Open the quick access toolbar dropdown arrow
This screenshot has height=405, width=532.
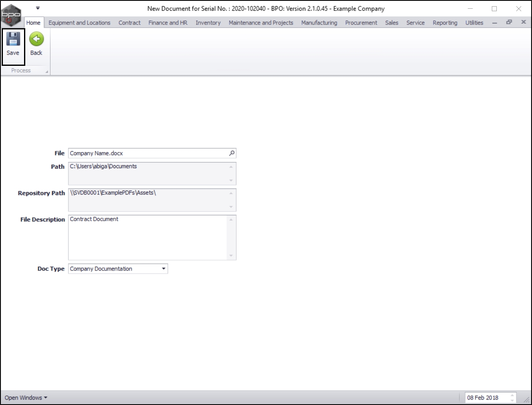[x=38, y=8]
